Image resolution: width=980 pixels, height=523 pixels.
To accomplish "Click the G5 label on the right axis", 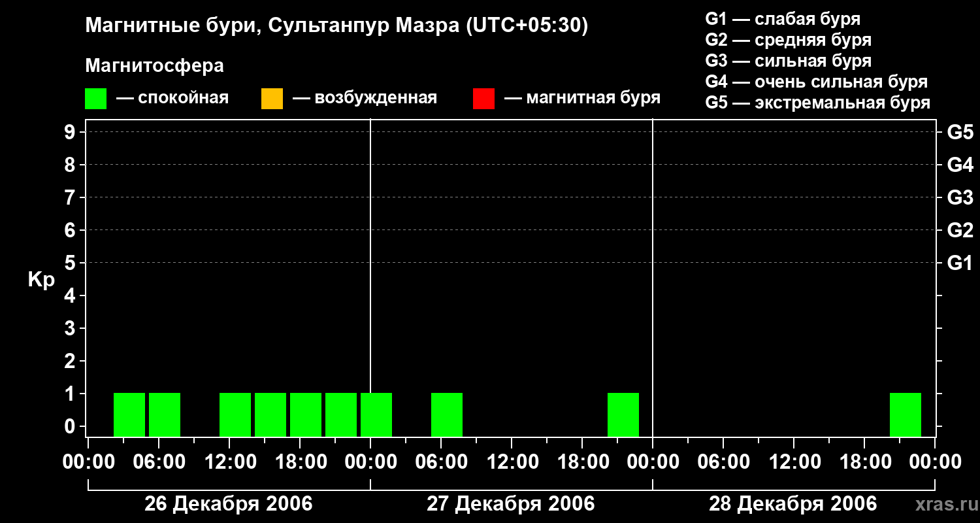I will pyautogui.click(x=960, y=132).
